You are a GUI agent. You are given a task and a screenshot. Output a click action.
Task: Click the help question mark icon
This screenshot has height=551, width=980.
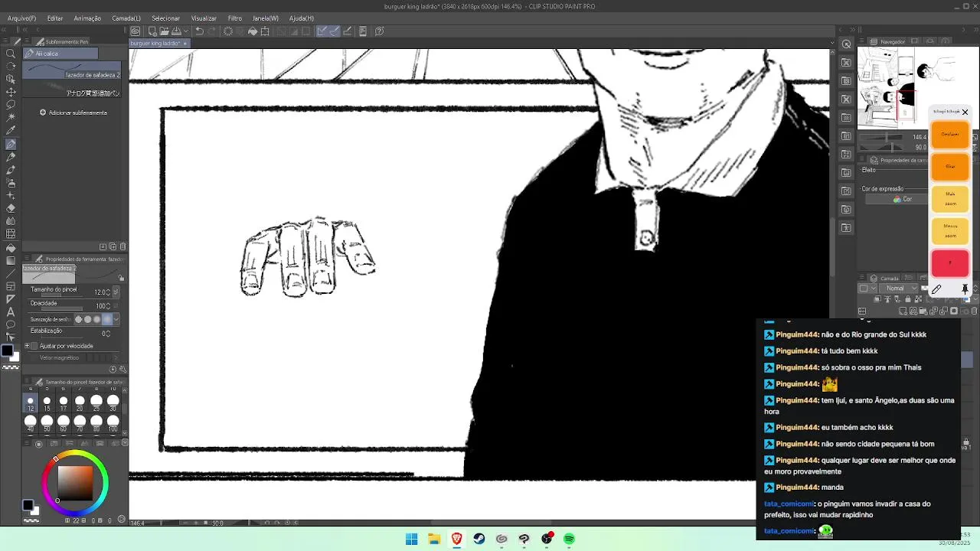[x=379, y=31]
